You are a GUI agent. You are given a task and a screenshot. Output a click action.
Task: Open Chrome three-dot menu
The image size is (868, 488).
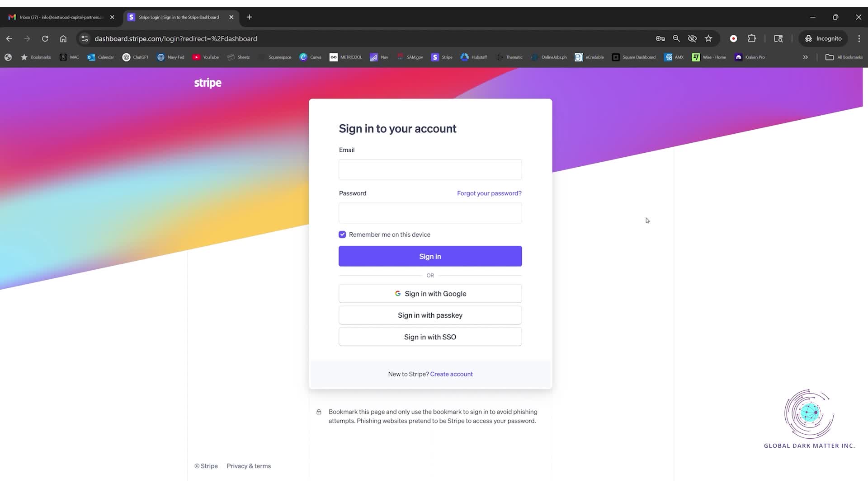click(859, 39)
